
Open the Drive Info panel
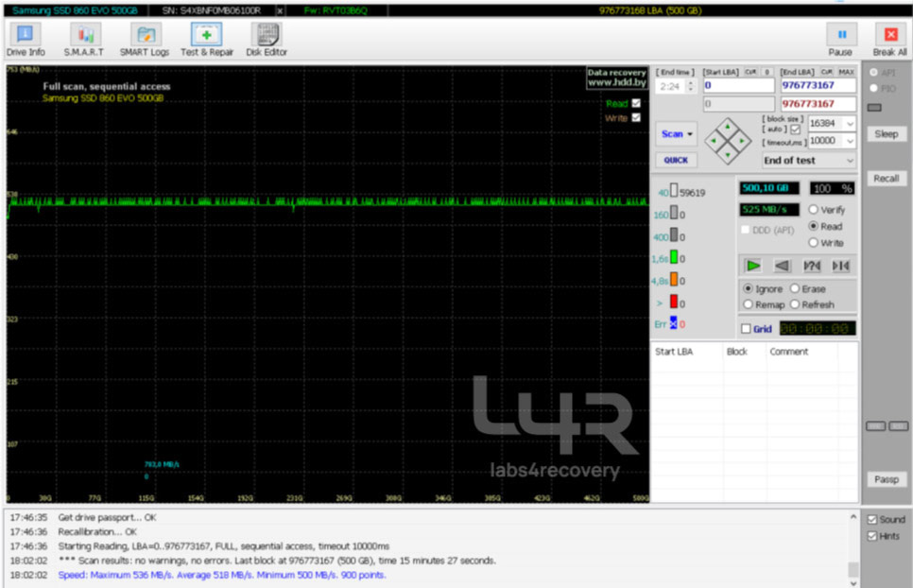click(x=25, y=40)
